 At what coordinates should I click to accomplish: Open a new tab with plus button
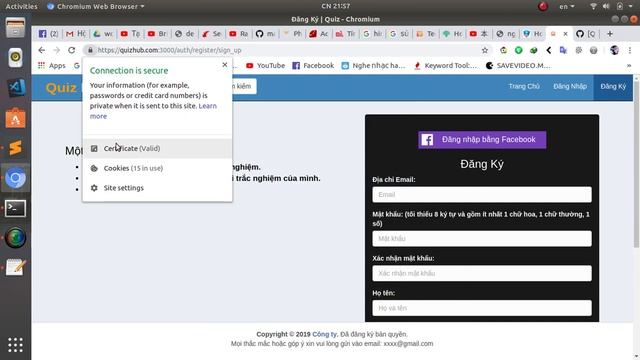pos(610,34)
